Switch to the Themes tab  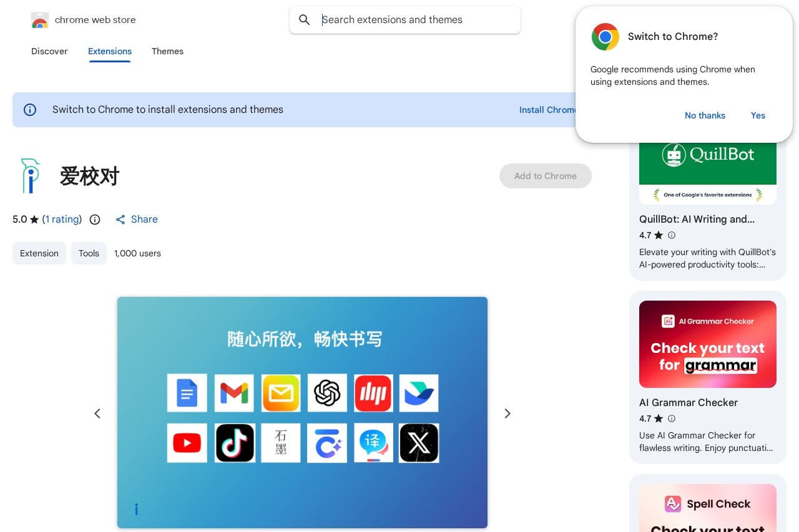167,51
